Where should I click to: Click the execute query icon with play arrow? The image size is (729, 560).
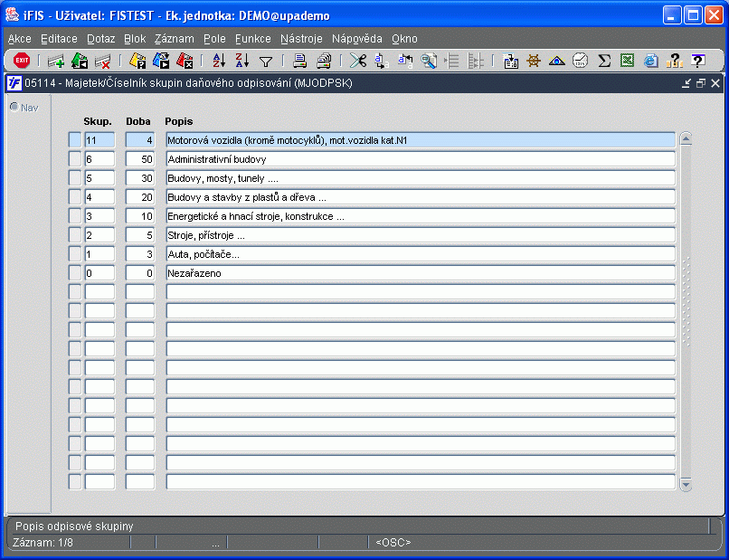tap(161, 61)
